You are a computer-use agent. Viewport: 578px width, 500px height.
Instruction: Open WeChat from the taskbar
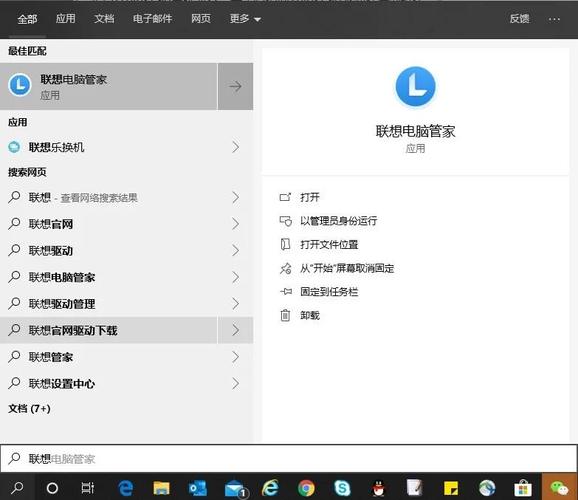point(560,487)
